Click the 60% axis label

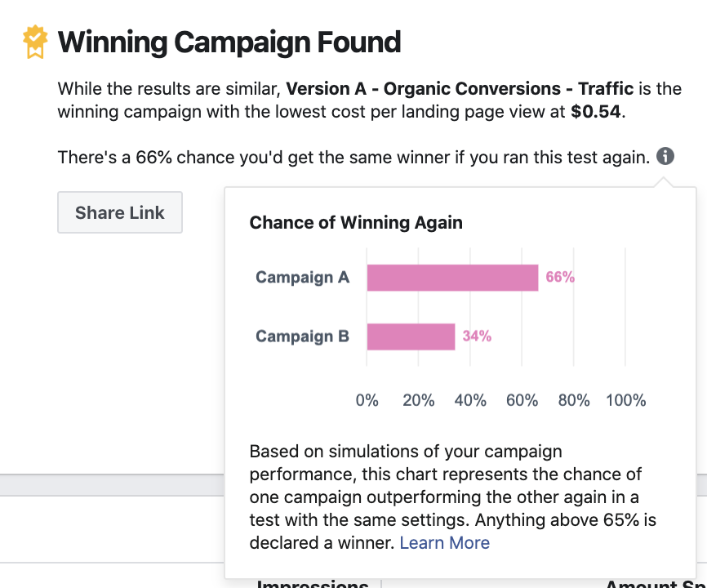pos(522,400)
